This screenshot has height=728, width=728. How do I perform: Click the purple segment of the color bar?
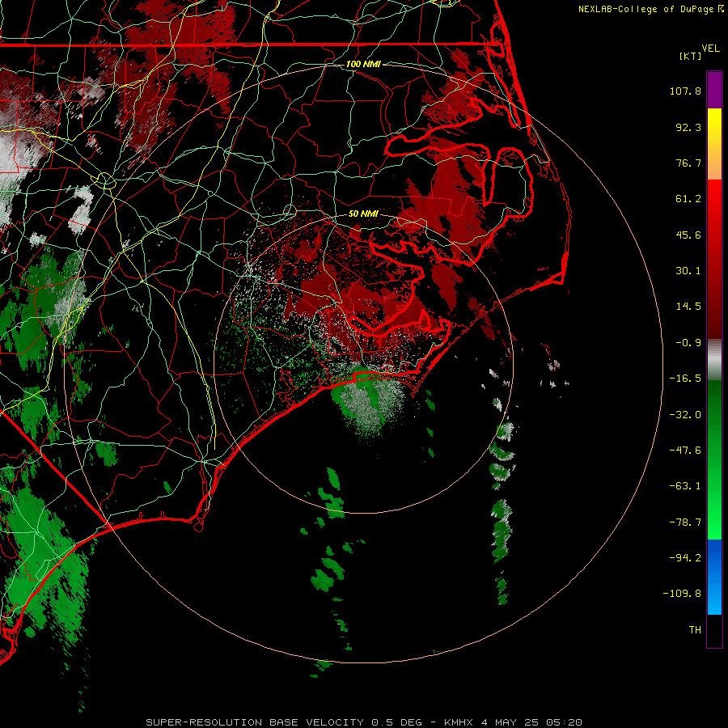click(x=714, y=90)
